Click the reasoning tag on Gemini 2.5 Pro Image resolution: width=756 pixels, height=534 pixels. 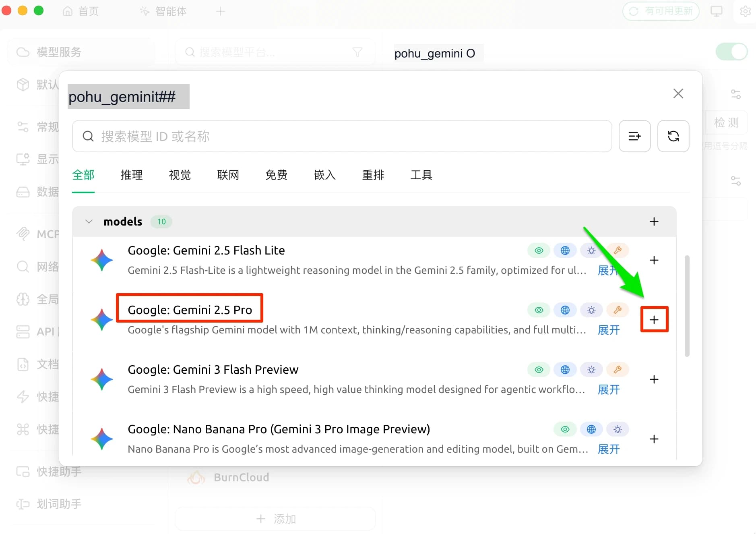coord(591,310)
